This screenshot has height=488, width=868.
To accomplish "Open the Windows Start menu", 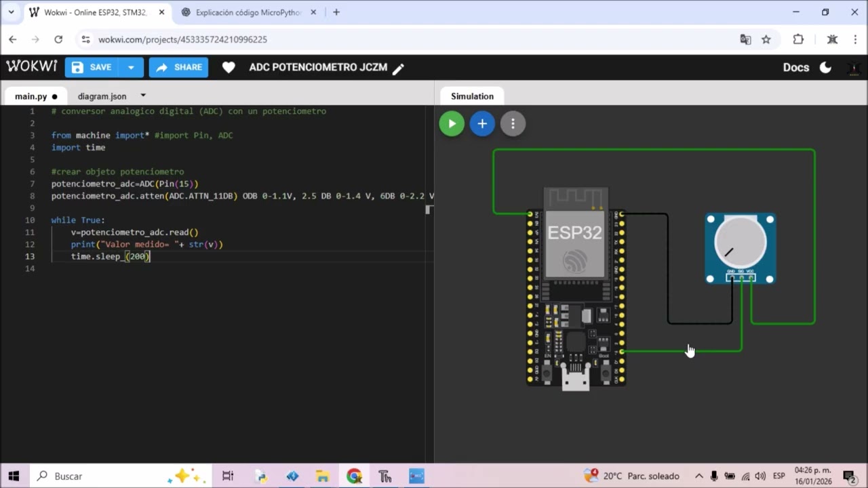I will (x=14, y=476).
